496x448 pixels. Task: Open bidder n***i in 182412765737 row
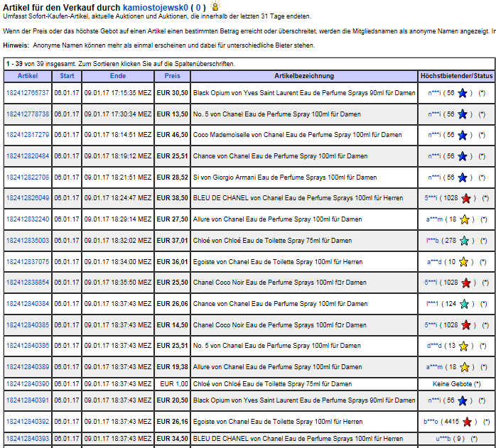click(x=434, y=93)
